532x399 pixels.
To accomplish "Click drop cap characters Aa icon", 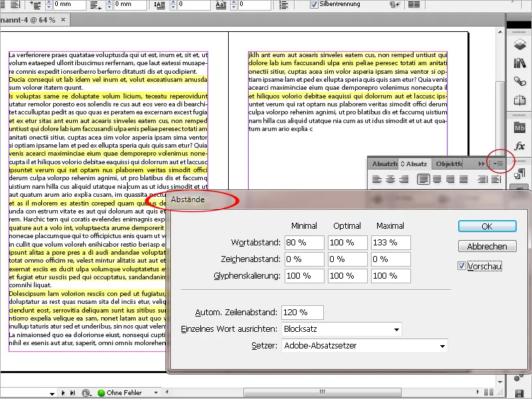I will click(221, 5).
